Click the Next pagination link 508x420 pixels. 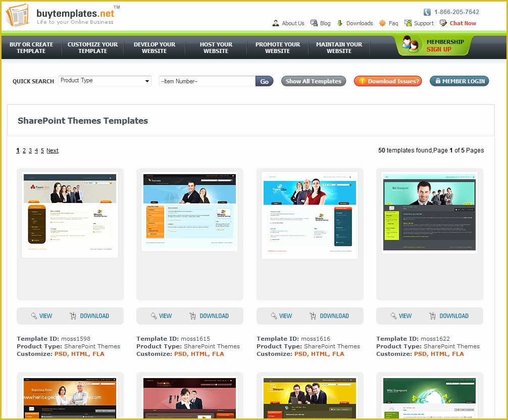(53, 150)
